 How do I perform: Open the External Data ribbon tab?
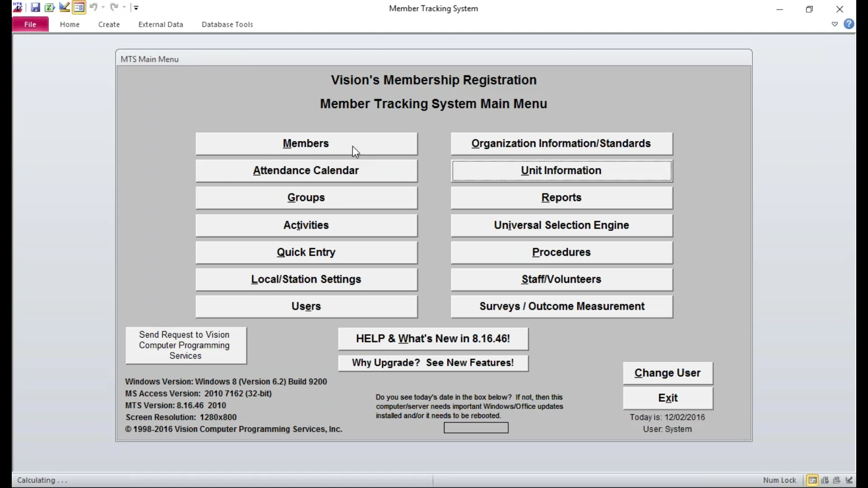click(160, 24)
